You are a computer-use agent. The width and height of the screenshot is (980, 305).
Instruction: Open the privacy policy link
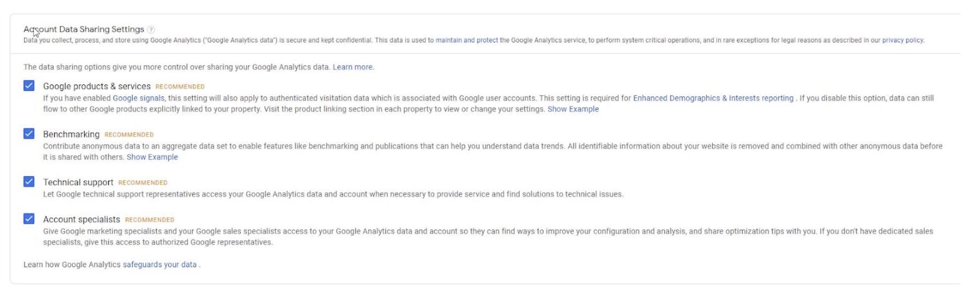point(902,40)
